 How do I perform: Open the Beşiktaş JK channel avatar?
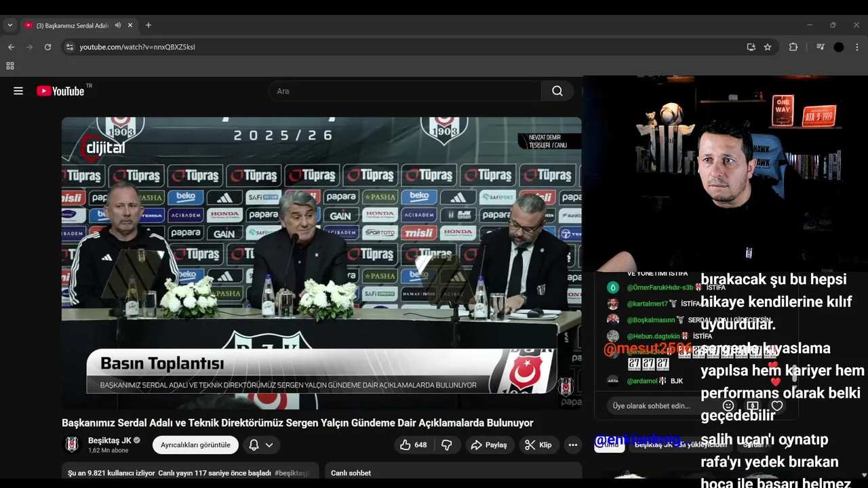(71, 445)
